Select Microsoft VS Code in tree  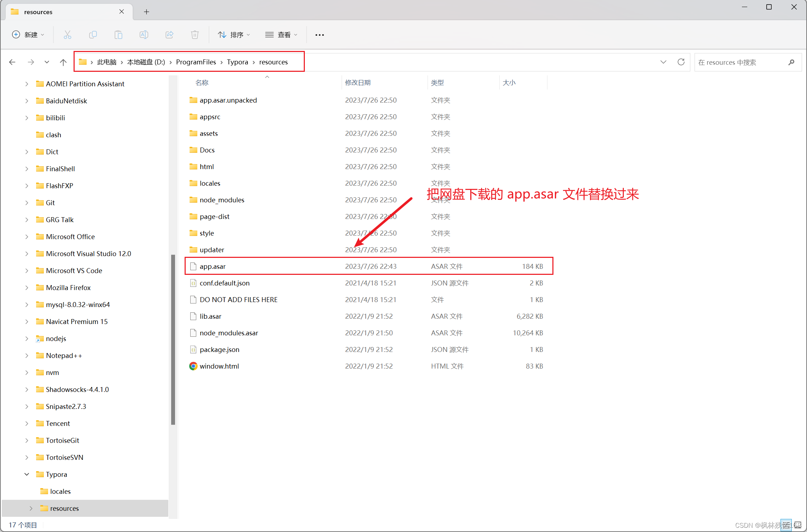(x=74, y=271)
